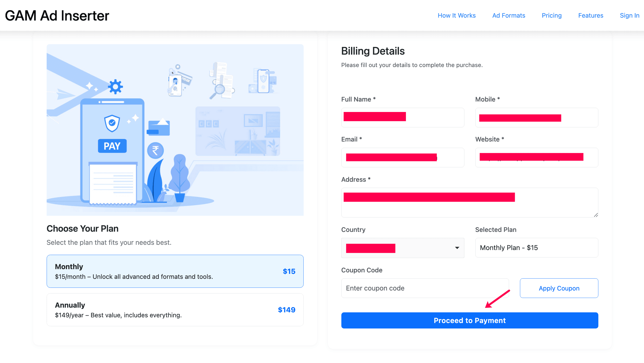Viewport: 644px width, 363px height.
Task: Click the Selected Plan field
Action: point(537,248)
